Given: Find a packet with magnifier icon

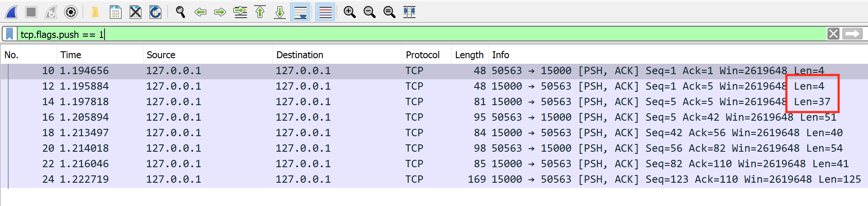Looking at the screenshot, I should 181,12.
